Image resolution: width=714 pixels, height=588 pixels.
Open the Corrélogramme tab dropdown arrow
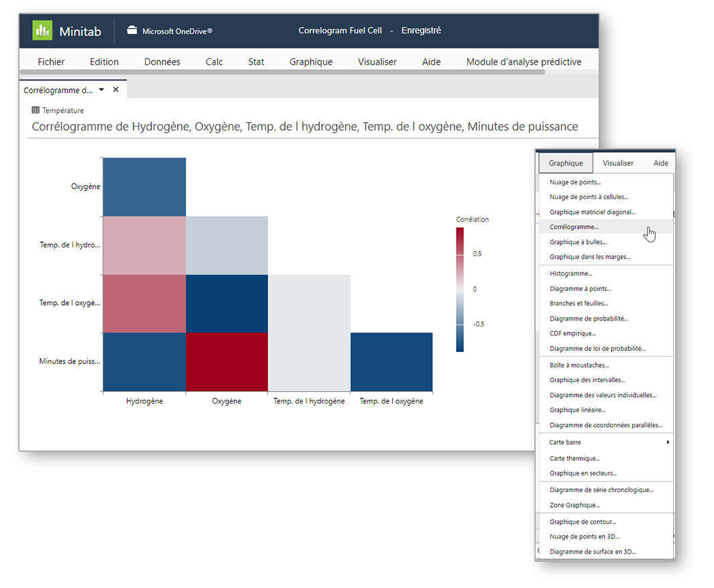pos(101,89)
